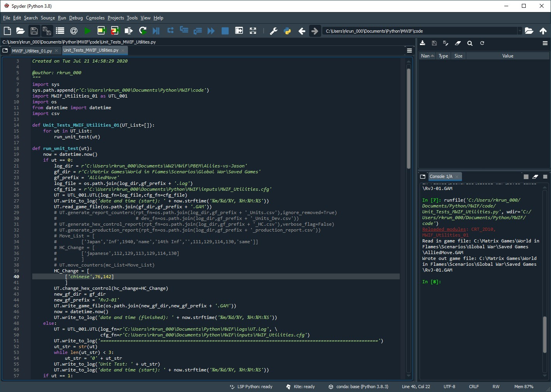
Task: Open the View menu
Action: coord(145,18)
